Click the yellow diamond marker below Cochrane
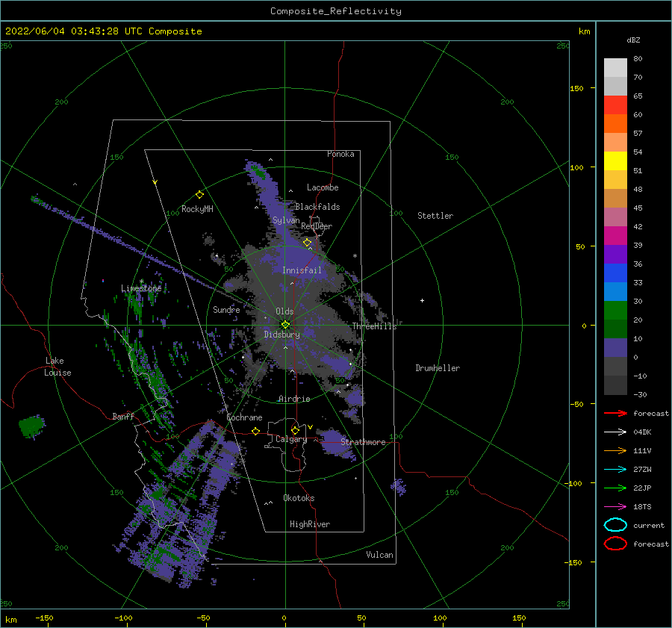 point(255,431)
